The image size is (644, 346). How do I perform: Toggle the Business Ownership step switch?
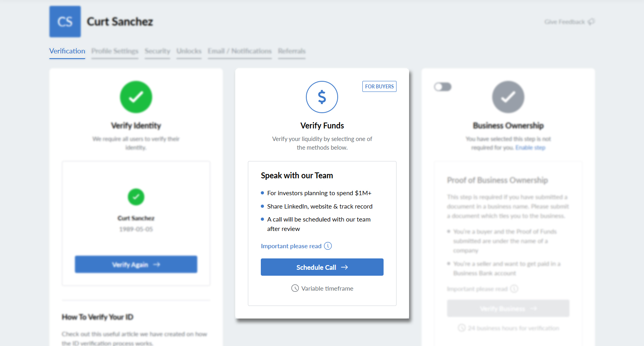(443, 87)
